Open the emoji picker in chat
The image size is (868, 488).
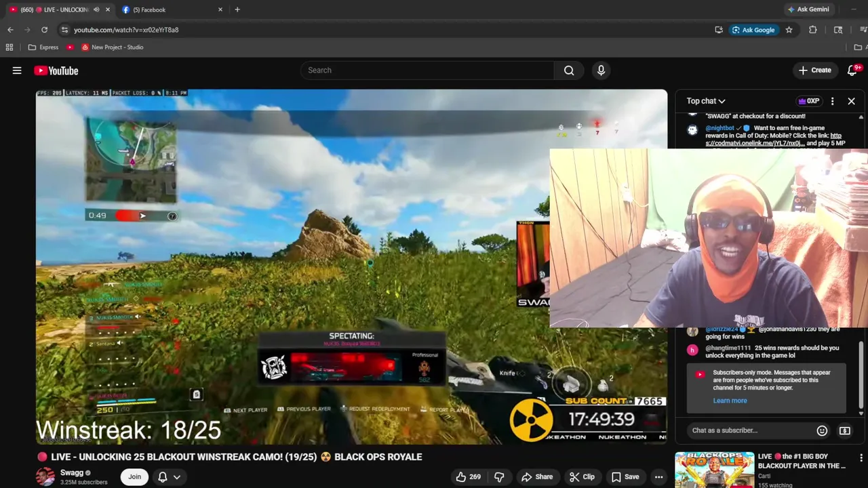coord(822,430)
